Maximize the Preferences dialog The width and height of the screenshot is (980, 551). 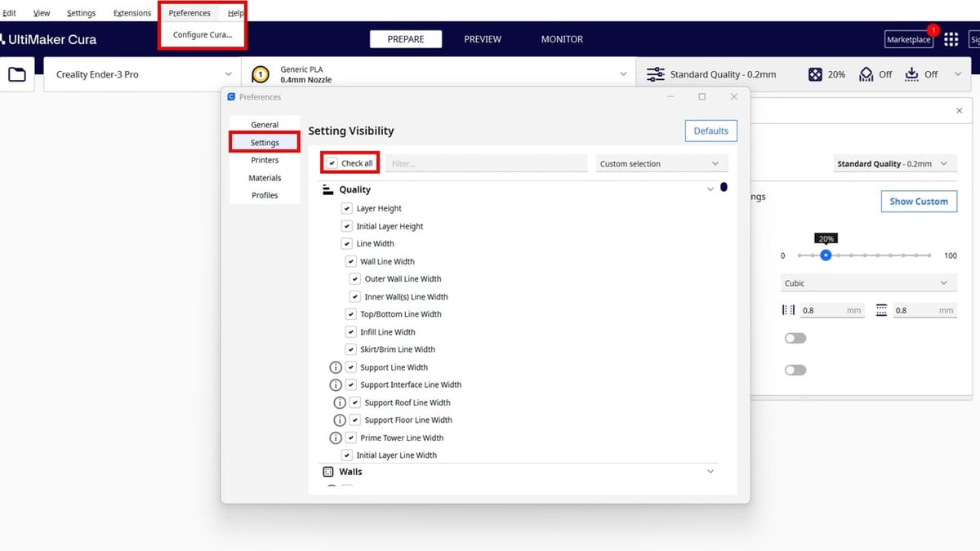[702, 96]
